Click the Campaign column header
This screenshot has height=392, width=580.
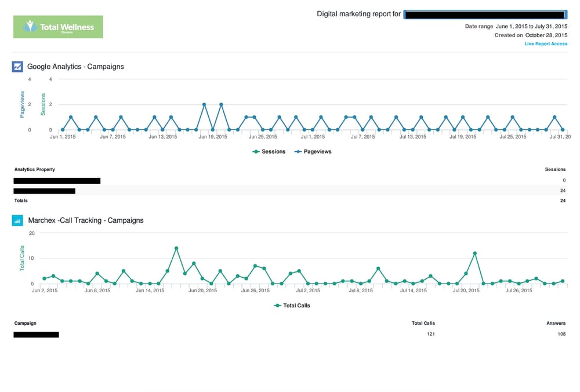[x=25, y=323]
